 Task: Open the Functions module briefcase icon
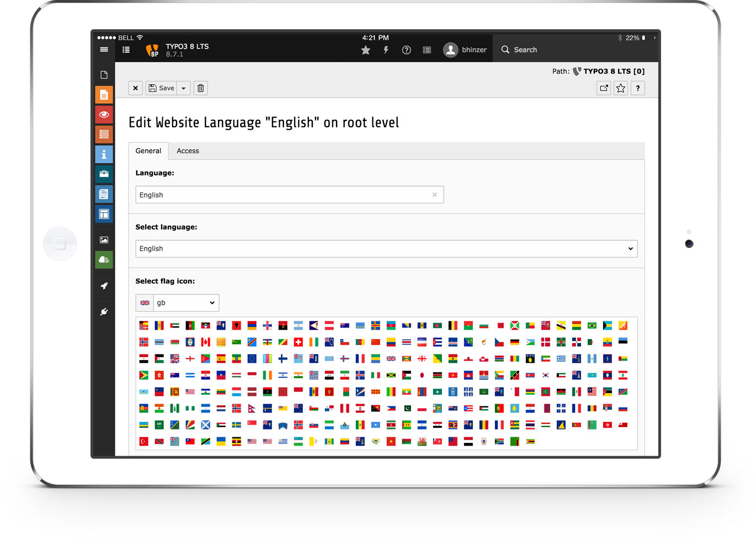pyautogui.click(x=104, y=174)
